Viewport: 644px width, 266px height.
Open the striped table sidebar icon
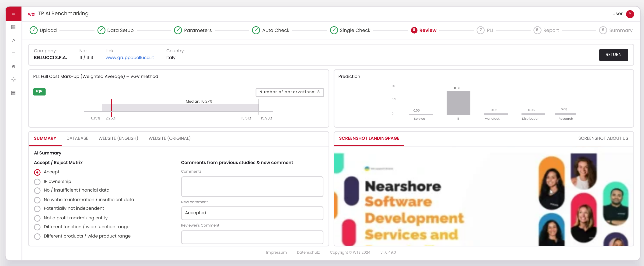14,93
